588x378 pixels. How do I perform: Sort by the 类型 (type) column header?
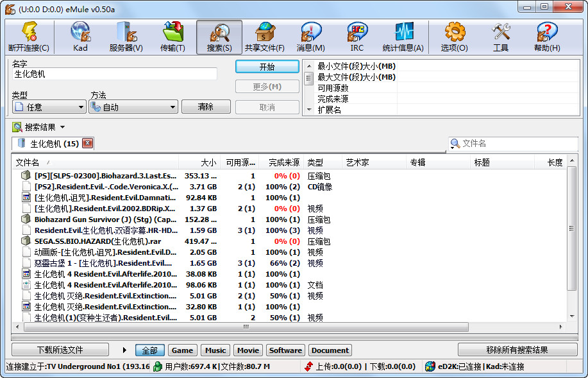tap(323, 162)
